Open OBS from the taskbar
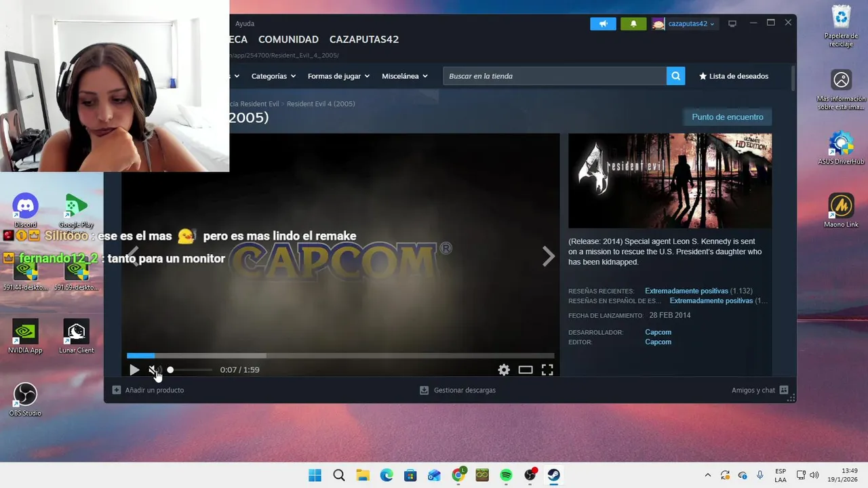Image resolution: width=868 pixels, height=488 pixels. [x=530, y=475]
